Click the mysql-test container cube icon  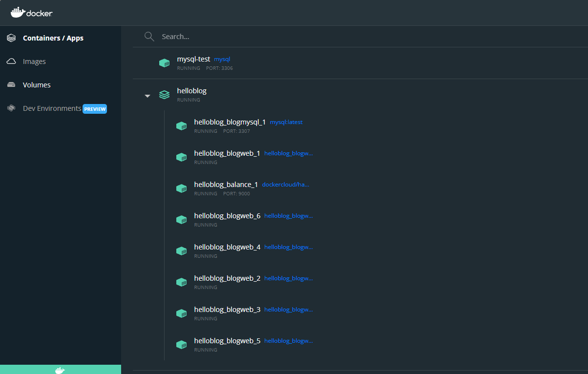coord(164,62)
